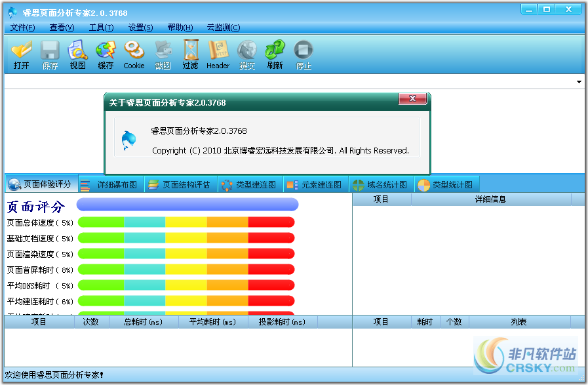The image size is (588, 385).
Task: Click the 页面渲染速度 (5%) color bar
Action: click(x=186, y=254)
